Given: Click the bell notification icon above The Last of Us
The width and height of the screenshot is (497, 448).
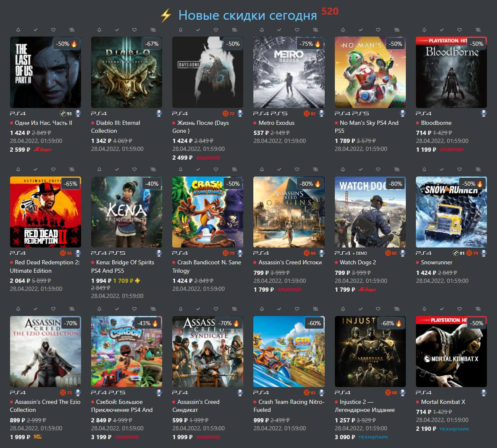Looking at the screenshot, I should (x=18, y=30).
